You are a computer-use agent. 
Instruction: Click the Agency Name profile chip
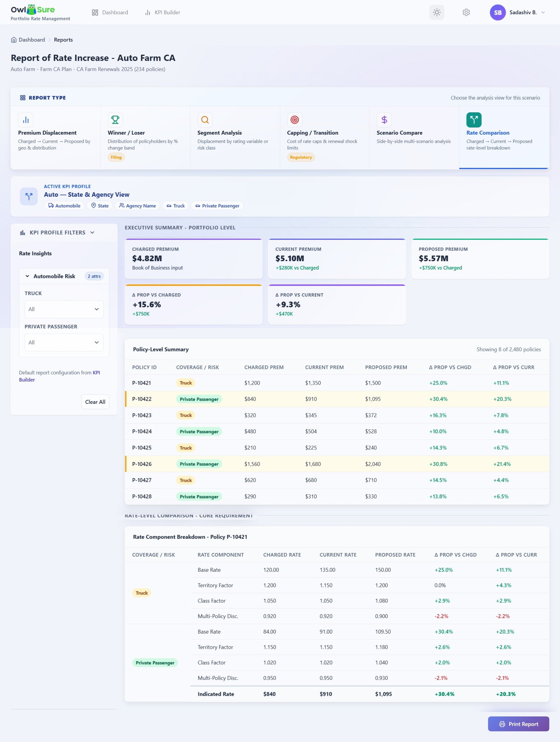coord(137,205)
